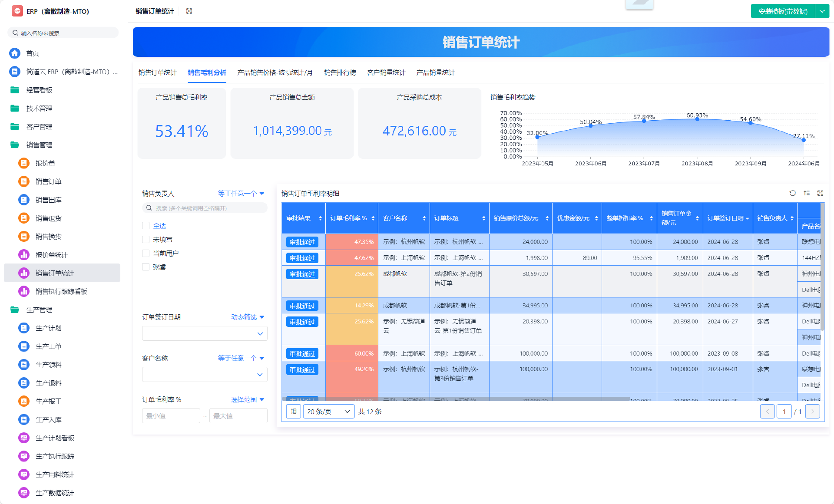The height and width of the screenshot is (504, 834).
Task: Click the refresh icon above the detail table
Action: click(793, 193)
